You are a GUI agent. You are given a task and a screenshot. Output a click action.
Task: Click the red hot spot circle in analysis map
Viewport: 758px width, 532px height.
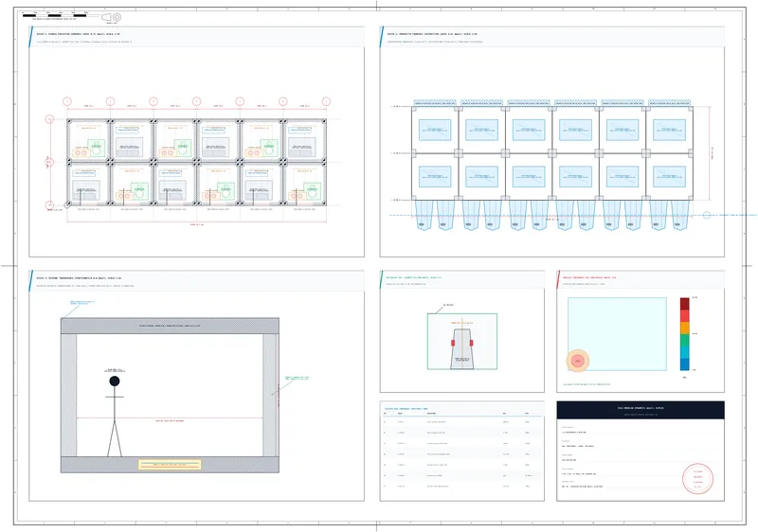(x=578, y=361)
